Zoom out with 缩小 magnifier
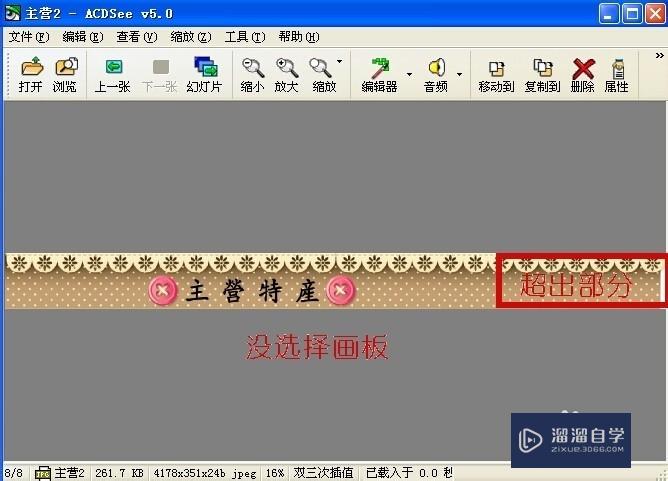Image resolution: width=668 pixels, height=481 pixels. [x=252, y=75]
